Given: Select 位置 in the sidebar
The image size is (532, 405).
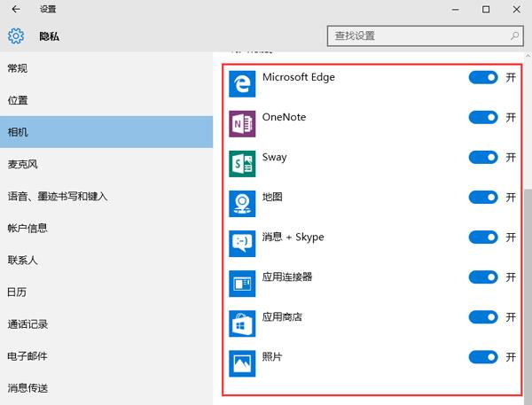Looking at the screenshot, I should pyautogui.click(x=18, y=100).
